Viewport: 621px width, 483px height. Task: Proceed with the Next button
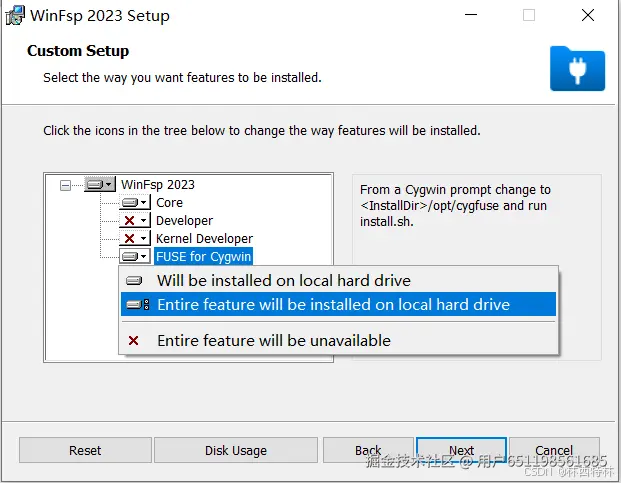(461, 450)
